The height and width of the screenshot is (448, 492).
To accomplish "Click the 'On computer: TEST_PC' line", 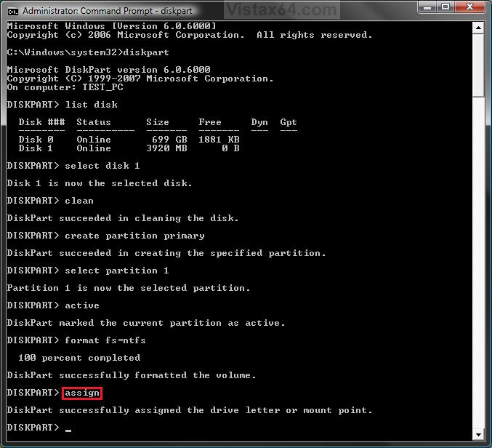I will 65,87.
